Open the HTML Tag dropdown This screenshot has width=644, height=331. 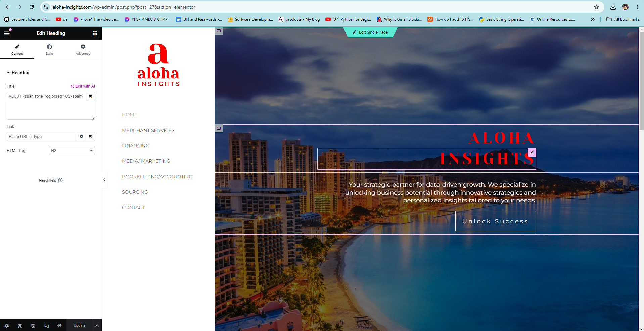point(72,151)
